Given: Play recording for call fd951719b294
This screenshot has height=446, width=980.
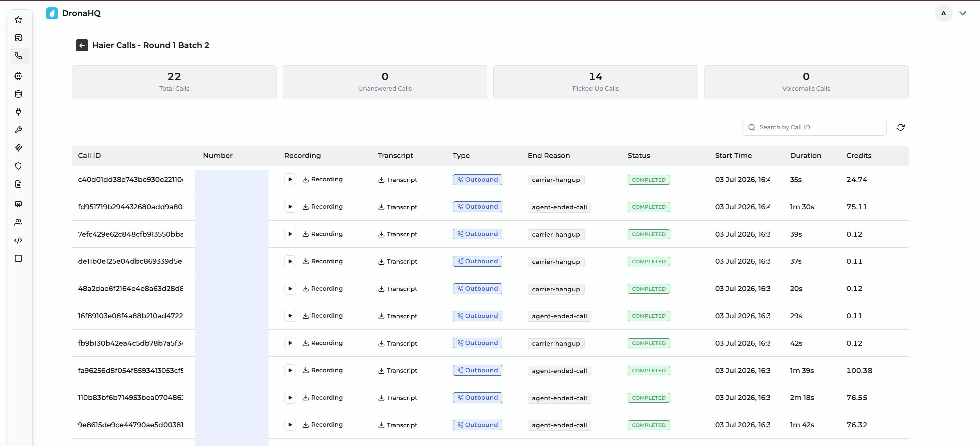Looking at the screenshot, I should tap(290, 207).
